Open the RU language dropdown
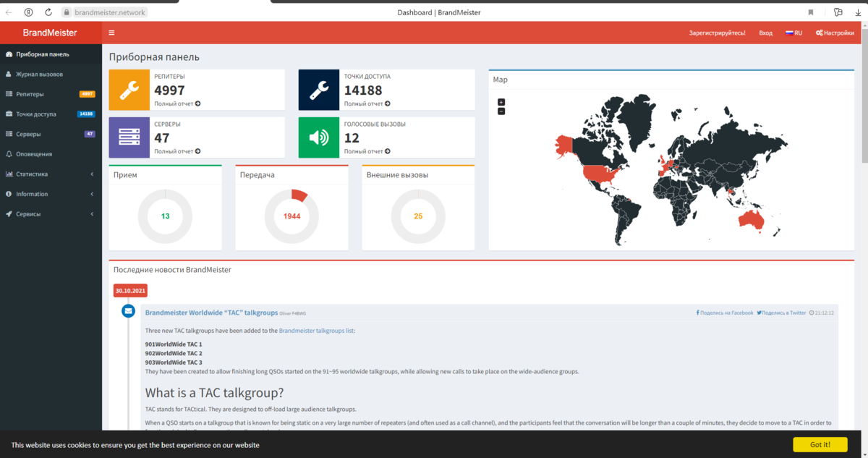The width and height of the screenshot is (868, 458). tap(794, 33)
